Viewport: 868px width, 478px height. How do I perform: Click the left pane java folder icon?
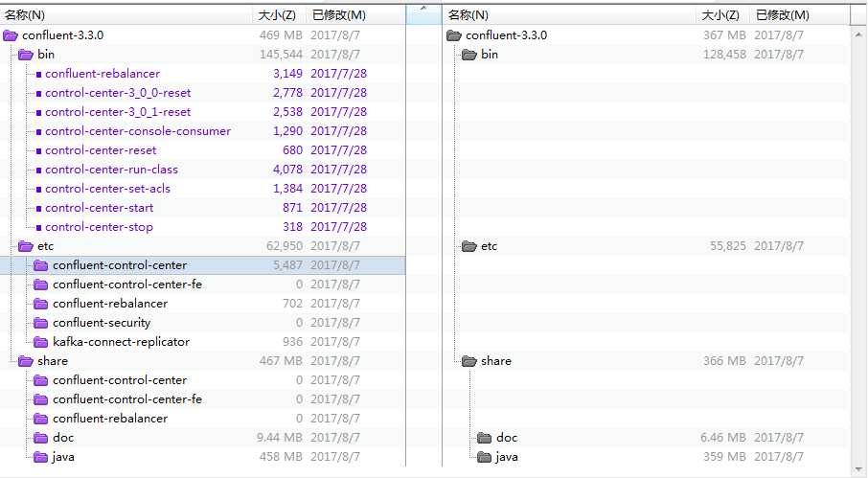pyautogui.click(x=41, y=457)
